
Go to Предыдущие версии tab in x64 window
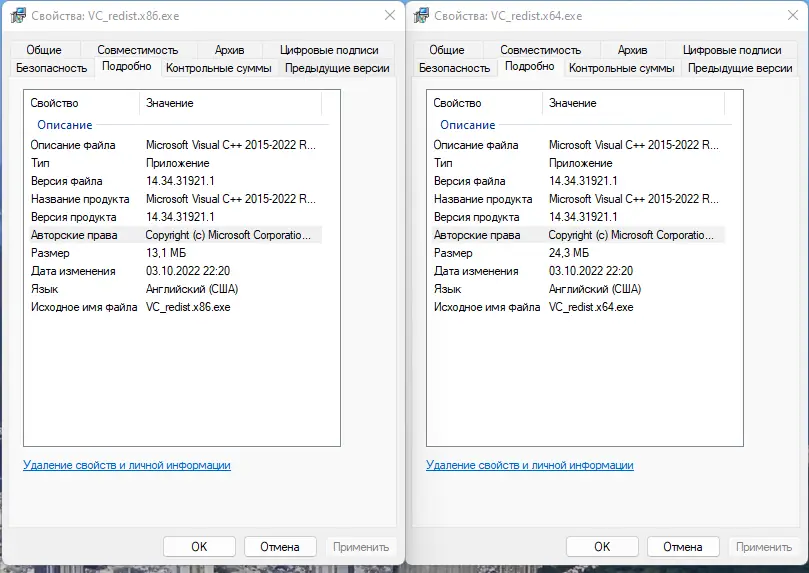pos(740,68)
